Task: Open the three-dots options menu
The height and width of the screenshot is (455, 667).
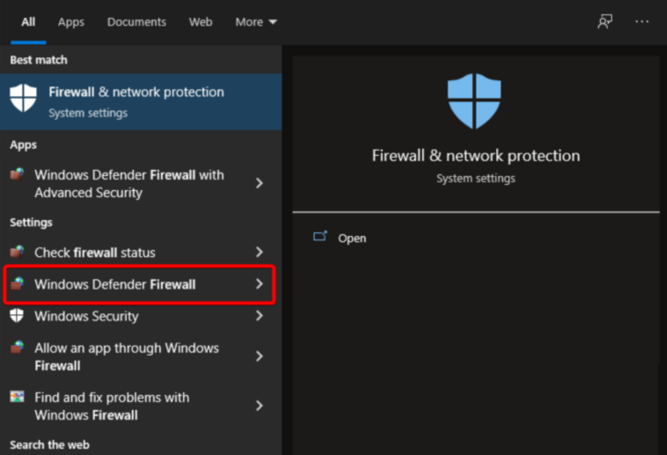Action: pos(641,21)
